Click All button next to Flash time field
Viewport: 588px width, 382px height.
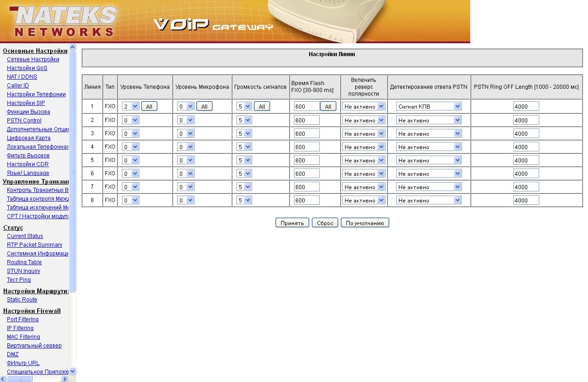coord(328,106)
